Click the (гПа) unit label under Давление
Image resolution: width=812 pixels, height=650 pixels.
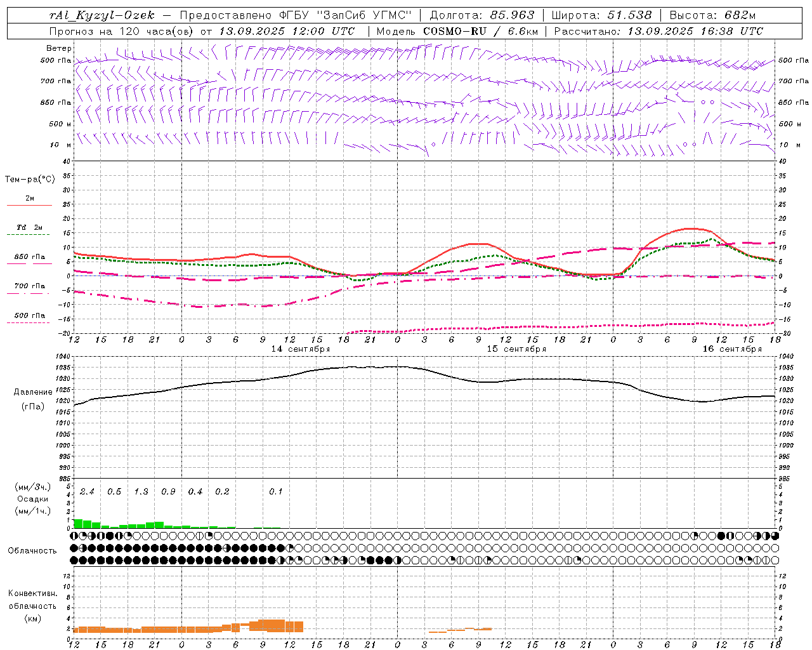click(x=33, y=407)
